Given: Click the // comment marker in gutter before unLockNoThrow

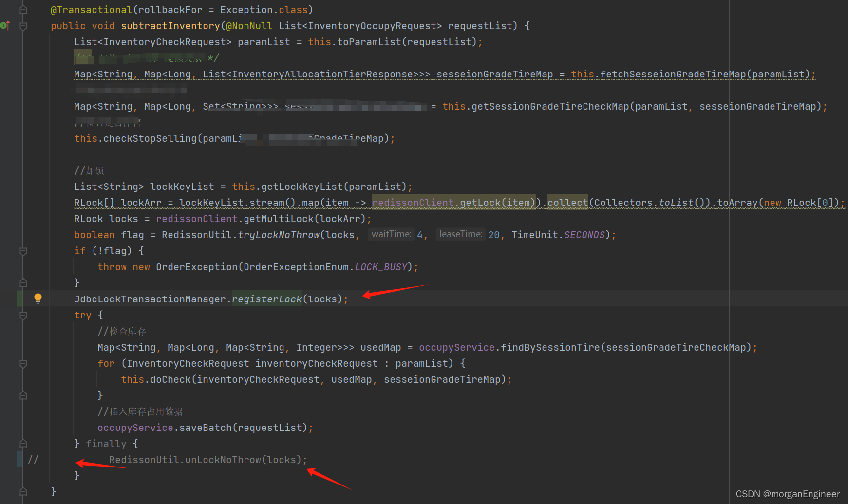Looking at the screenshot, I should click(33, 460).
